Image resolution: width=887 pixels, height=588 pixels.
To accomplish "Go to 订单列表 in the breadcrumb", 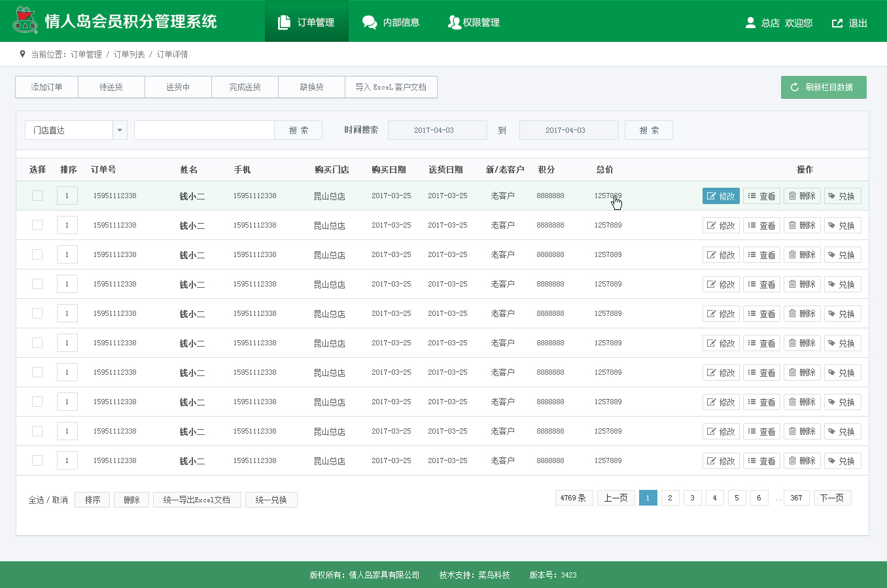I will click(x=130, y=54).
